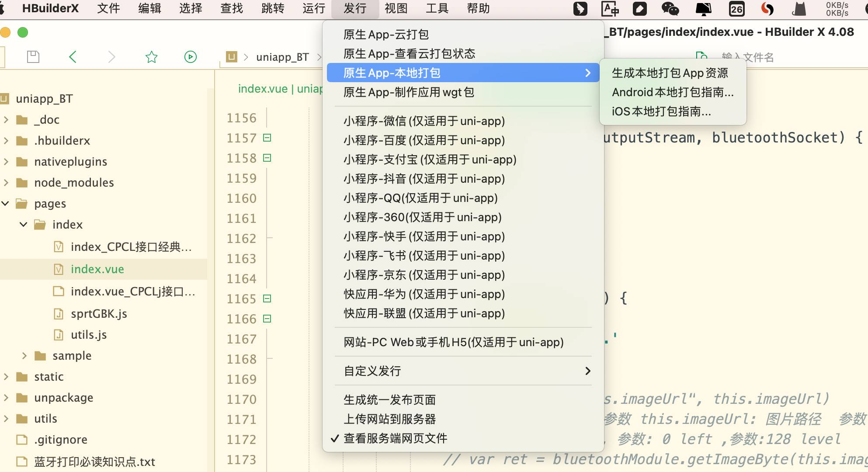The height and width of the screenshot is (472, 868).
Task: Click the bookmark star toolbar icon
Action: pos(151,57)
